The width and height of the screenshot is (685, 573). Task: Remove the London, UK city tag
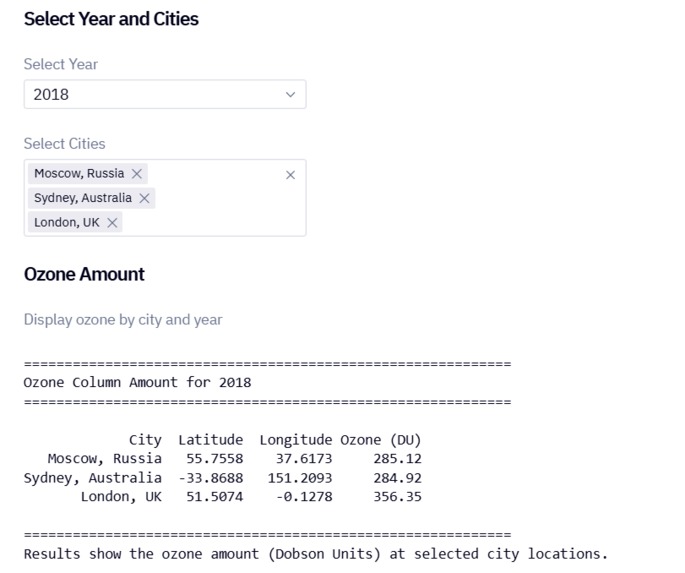(112, 223)
